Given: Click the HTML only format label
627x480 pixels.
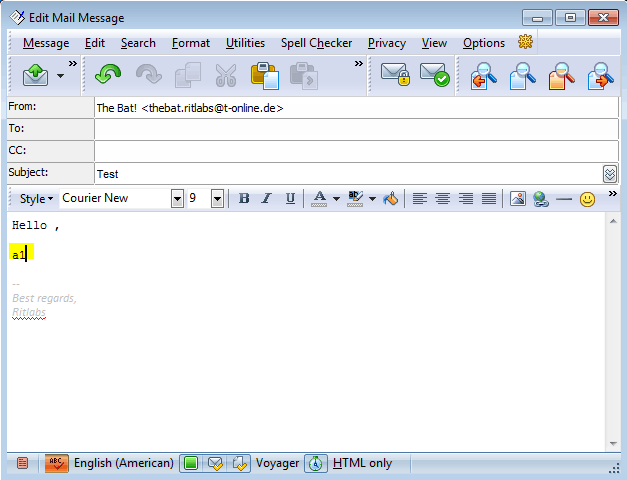Looking at the screenshot, I should (x=362, y=463).
